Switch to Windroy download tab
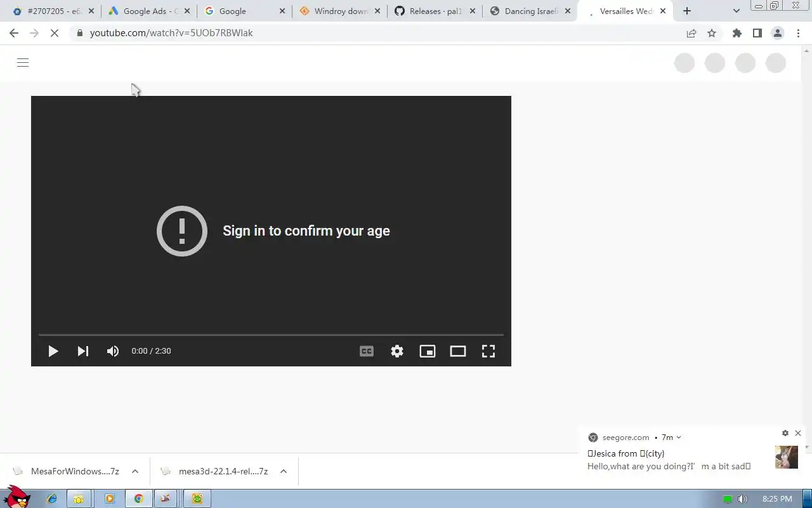 click(x=339, y=11)
